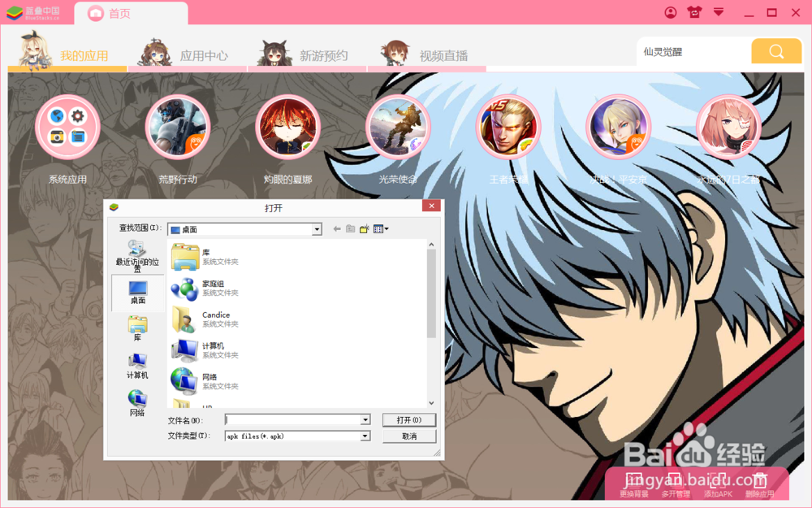
Task: Open the 系统应用 system apps folder icon
Action: tap(67, 127)
